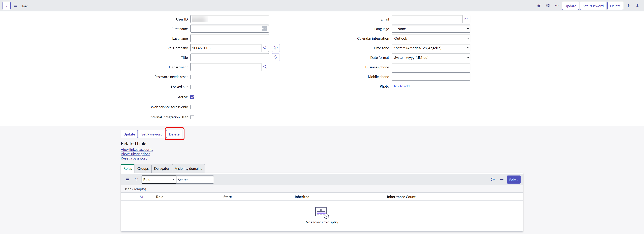Open personalize form settings icon
This screenshot has width=644, height=234.
tap(548, 6)
